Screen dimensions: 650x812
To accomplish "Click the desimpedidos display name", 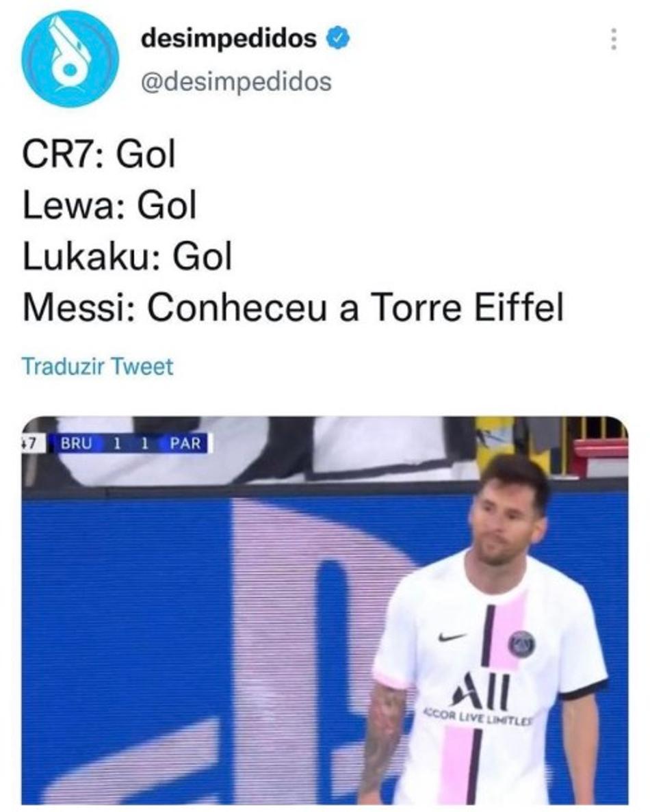I will pos(229,38).
